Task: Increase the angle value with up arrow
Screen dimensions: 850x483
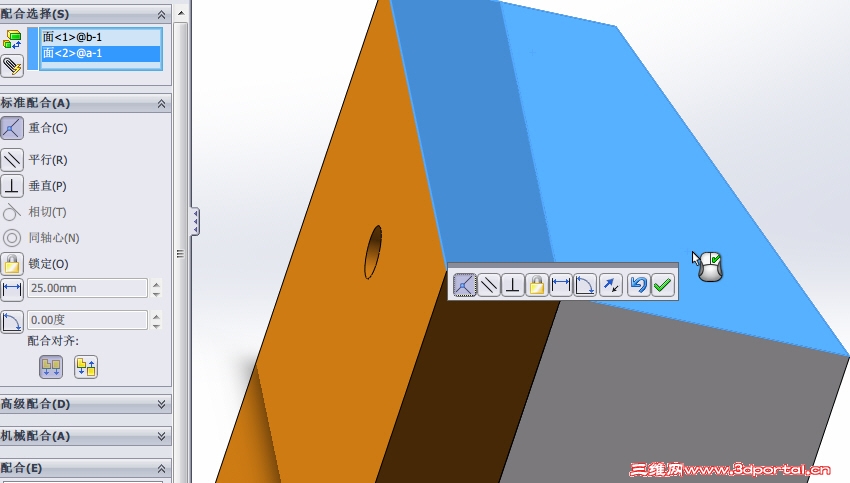Action: 157,315
